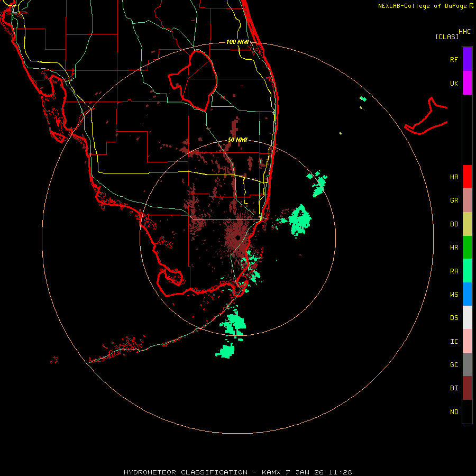Click the HR legend label
This screenshot has width=476, height=476.
click(454, 248)
